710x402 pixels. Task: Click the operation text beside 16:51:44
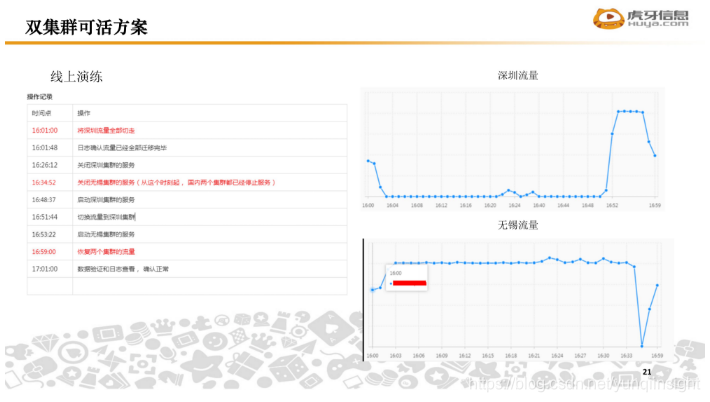[106, 217]
